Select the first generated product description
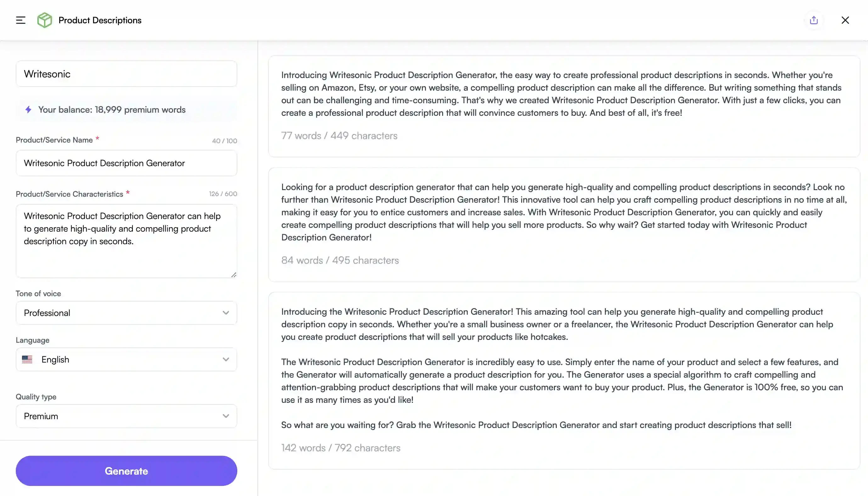 click(564, 106)
